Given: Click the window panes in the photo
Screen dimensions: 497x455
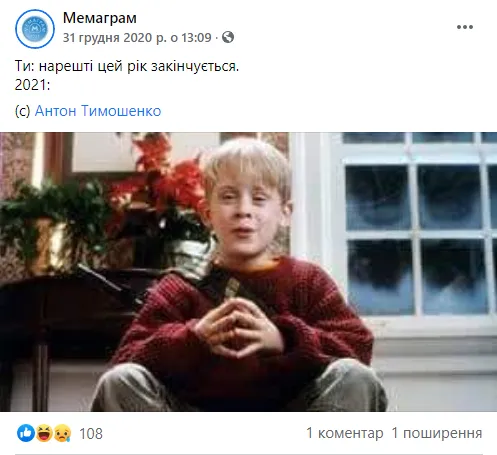Looking at the screenshot, I should [418, 233].
